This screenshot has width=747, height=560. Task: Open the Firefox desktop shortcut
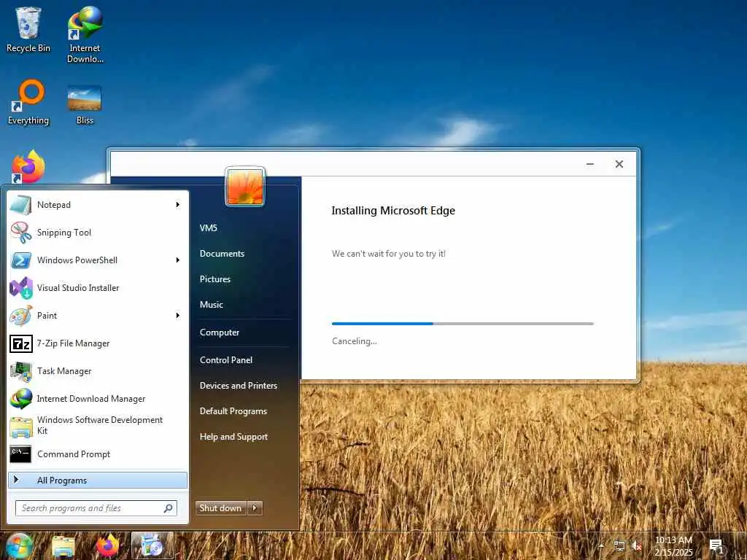pyautogui.click(x=28, y=167)
